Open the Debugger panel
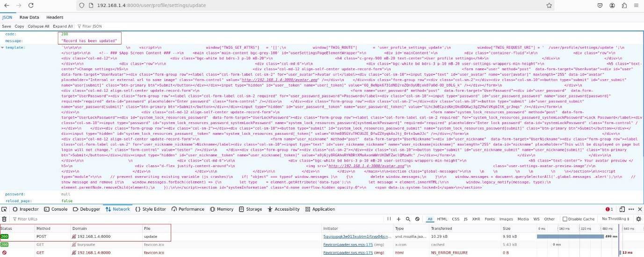 coord(87,209)
